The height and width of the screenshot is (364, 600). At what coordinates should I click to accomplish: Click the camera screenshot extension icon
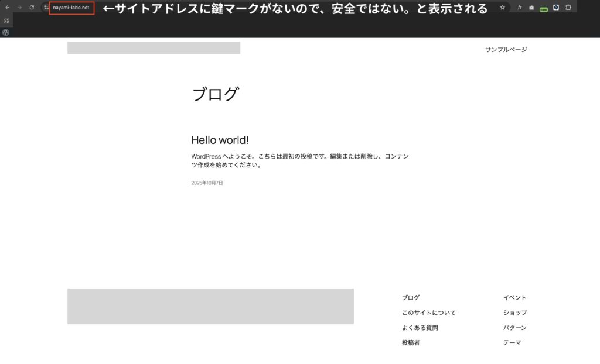[531, 8]
